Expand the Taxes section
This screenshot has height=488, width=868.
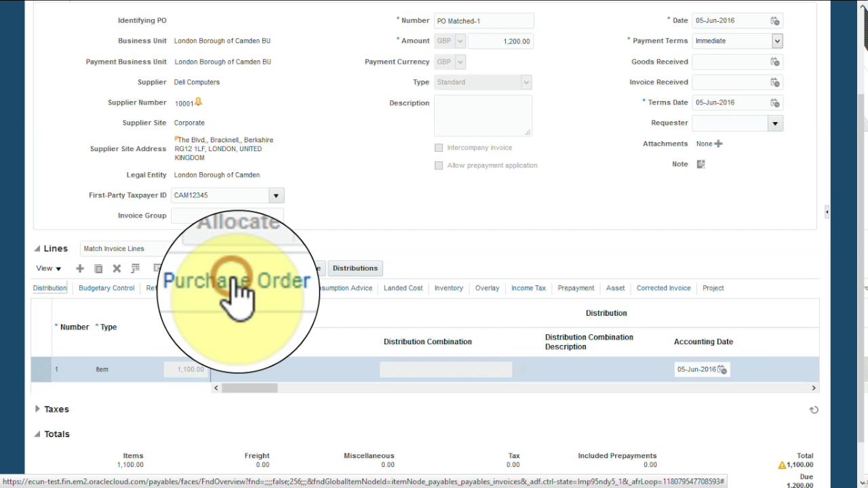point(37,409)
